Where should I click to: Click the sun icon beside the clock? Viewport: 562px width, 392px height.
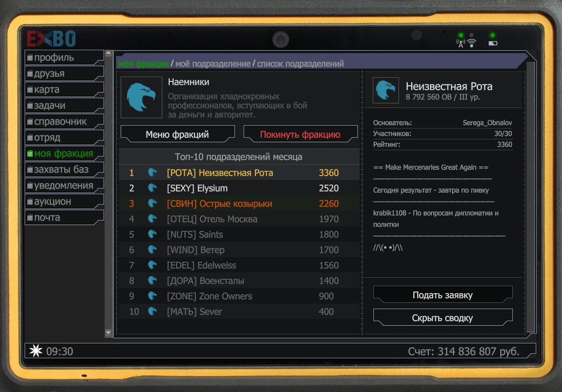pos(35,351)
